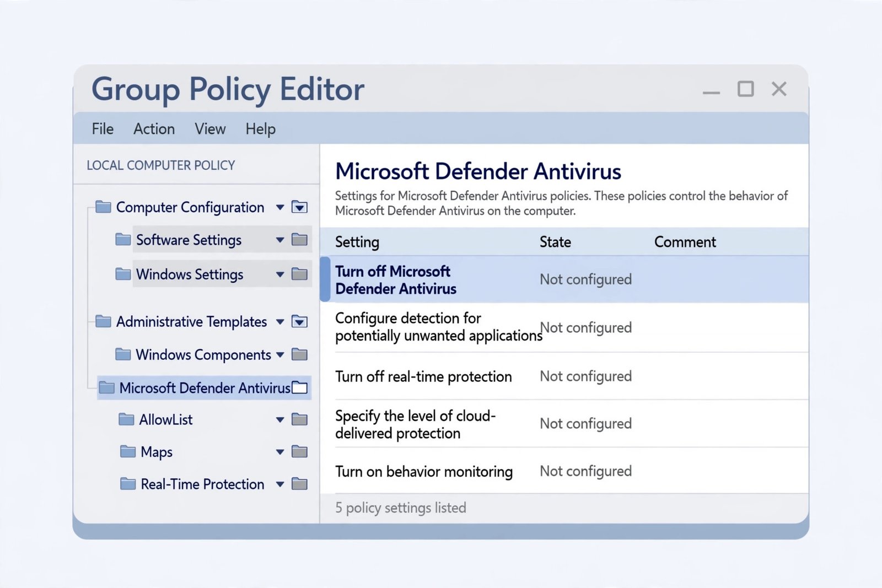
Task: Click the boxed arrow icon on Computer Configuration row
Action: point(299,207)
